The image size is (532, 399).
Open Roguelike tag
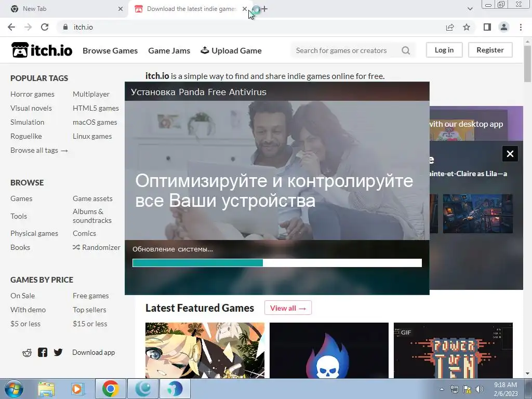pos(26,136)
